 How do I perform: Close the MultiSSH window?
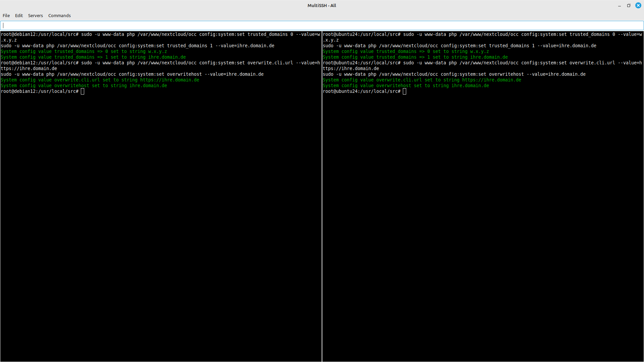tap(638, 5)
